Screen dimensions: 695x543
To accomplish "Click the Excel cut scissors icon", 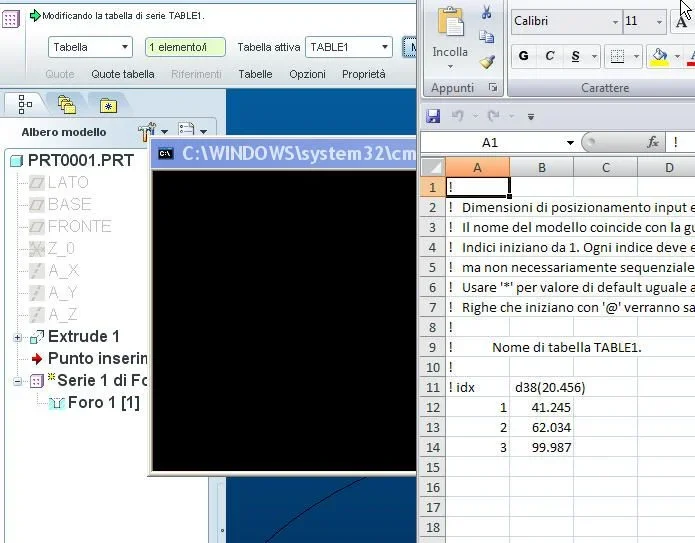I will coord(487,12).
